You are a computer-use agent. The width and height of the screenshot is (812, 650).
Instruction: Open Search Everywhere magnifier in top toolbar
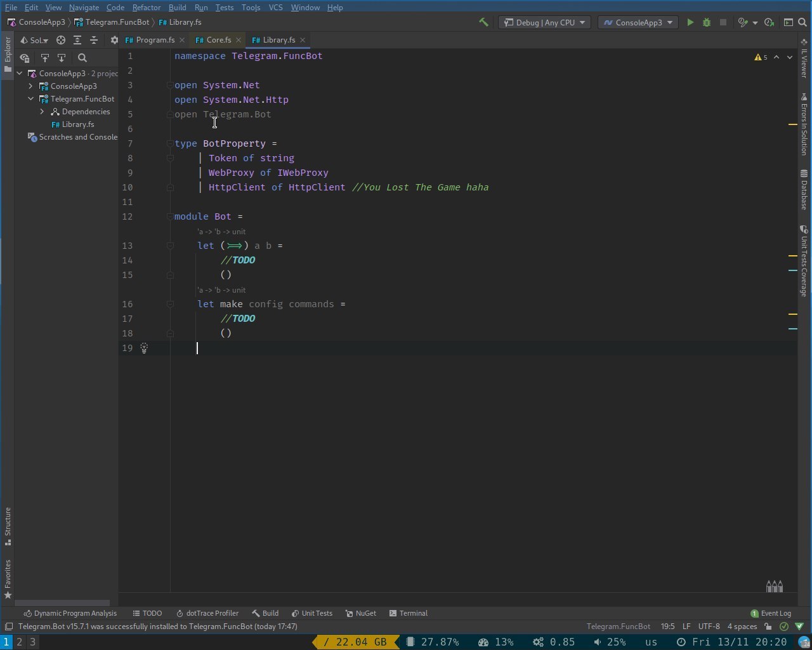[802, 22]
